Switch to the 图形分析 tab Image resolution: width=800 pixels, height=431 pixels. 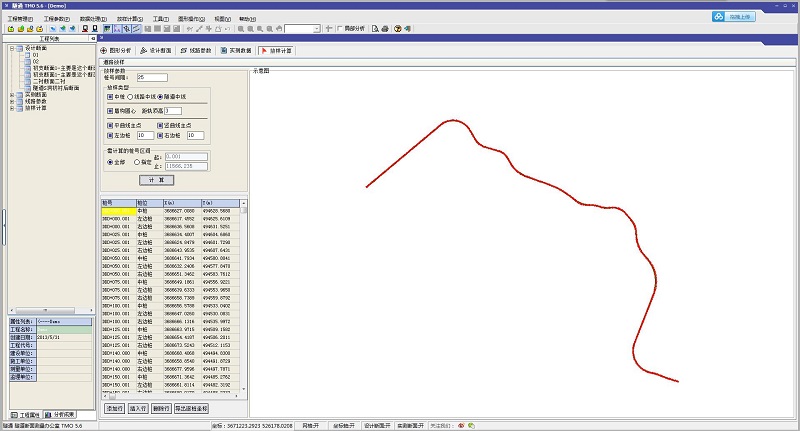[116, 50]
